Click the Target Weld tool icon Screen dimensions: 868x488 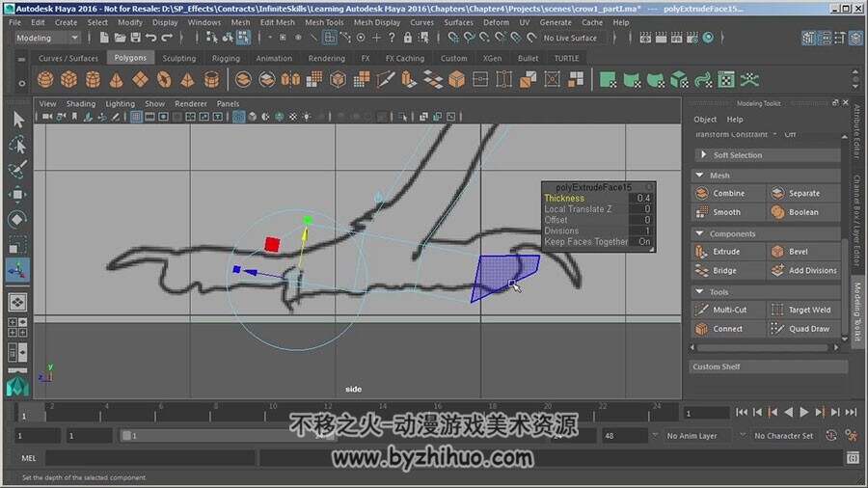pyautogui.click(x=777, y=310)
